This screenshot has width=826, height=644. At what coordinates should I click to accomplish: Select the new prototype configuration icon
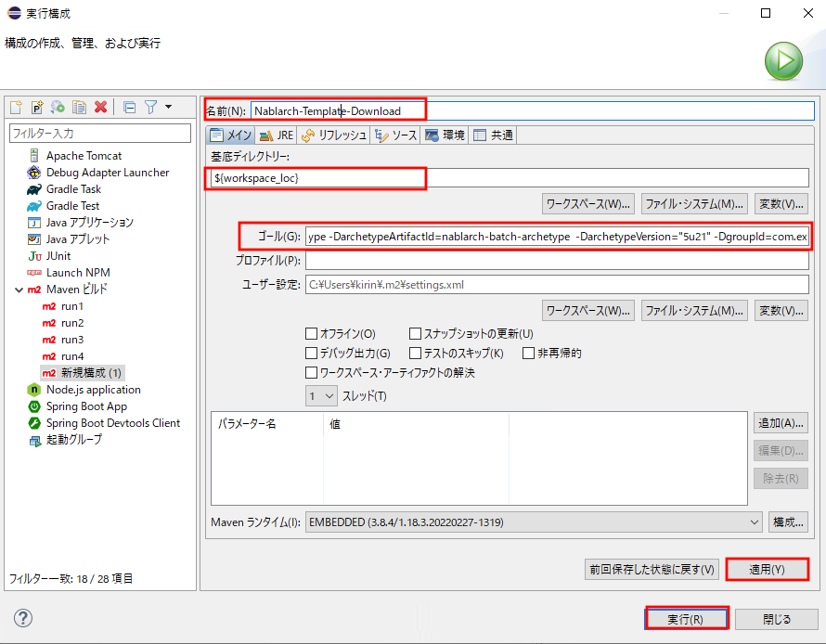tap(37, 107)
